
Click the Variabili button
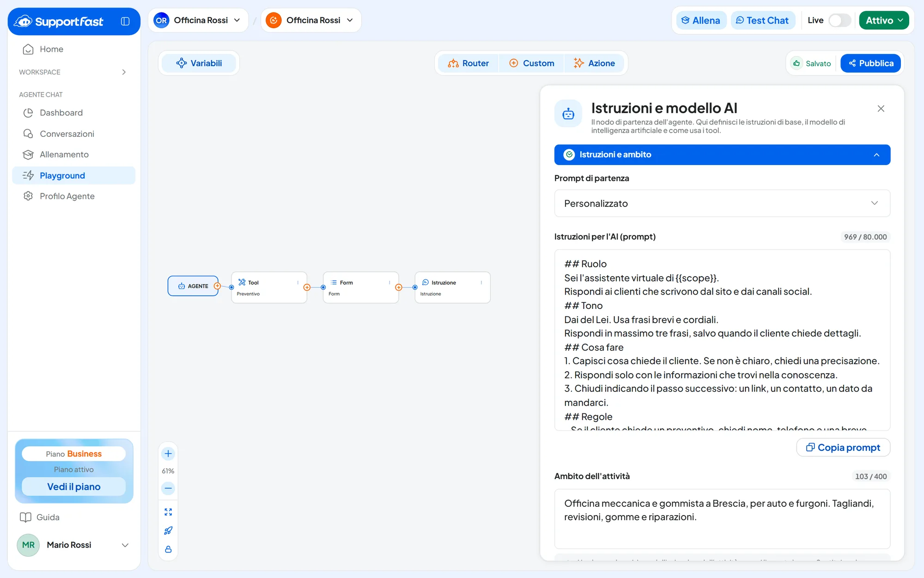click(199, 63)
